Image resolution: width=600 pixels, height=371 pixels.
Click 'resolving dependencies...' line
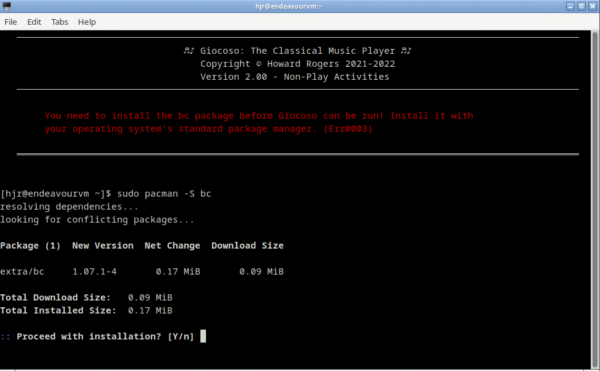pyautogui.click(x=69, y=207)
